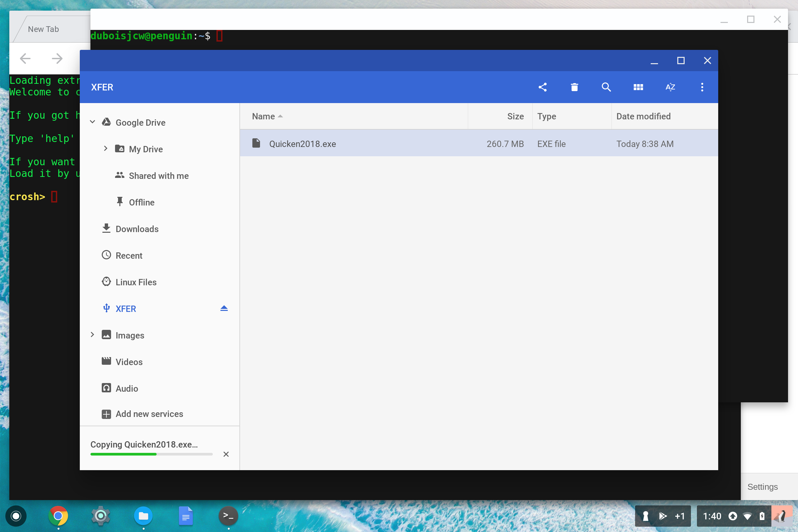The image size is (798, 532).
Task: Expand the My Drive folder
Action: tap(105, 148)
